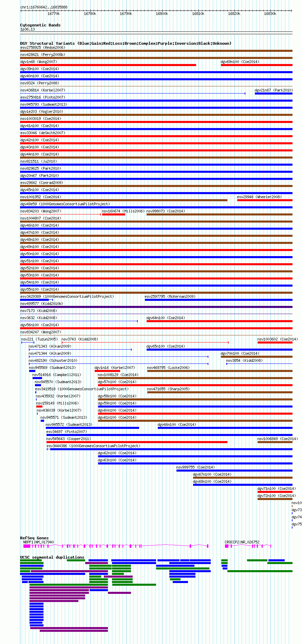Click the nsv945572 (Sudmant2013) label
The width and height of the screenshot is (302, 644).
tap(69, 425)
